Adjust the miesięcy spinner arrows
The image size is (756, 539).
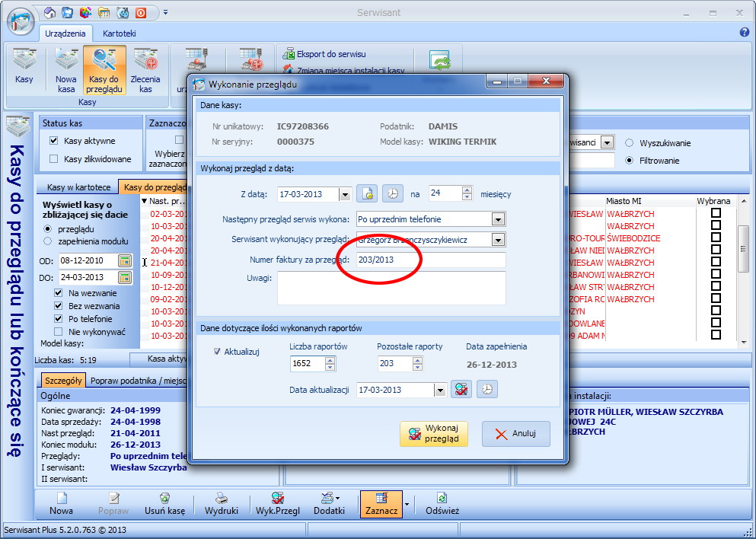(x=467, y=194)
